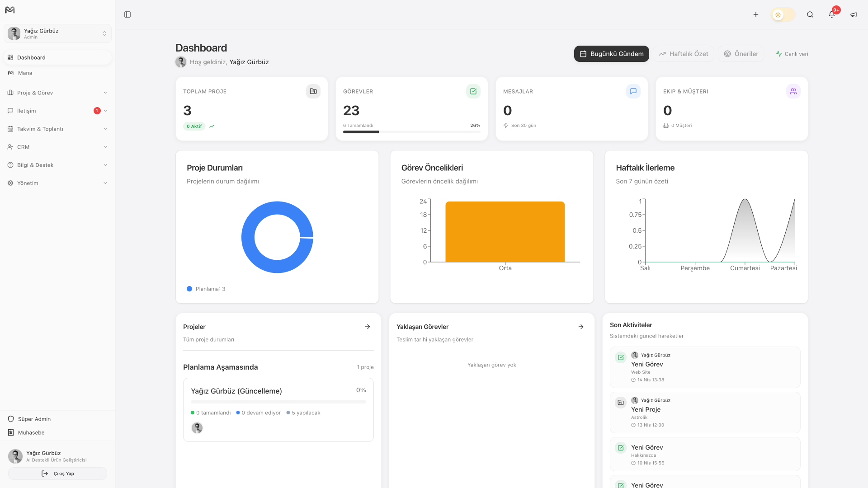The height and width of the screenshot is (488, 868).
Task: Collapse the sidebar panel icon
Action: (127, 14)
